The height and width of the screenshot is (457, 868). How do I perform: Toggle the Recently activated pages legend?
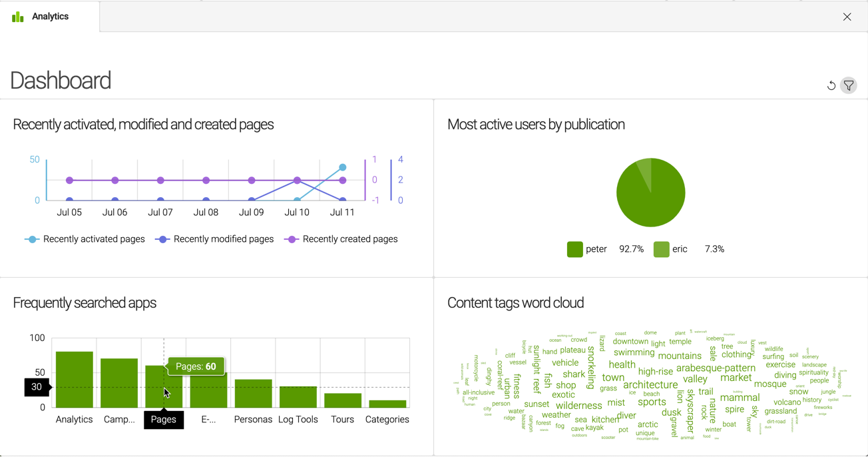pos(85,238)
